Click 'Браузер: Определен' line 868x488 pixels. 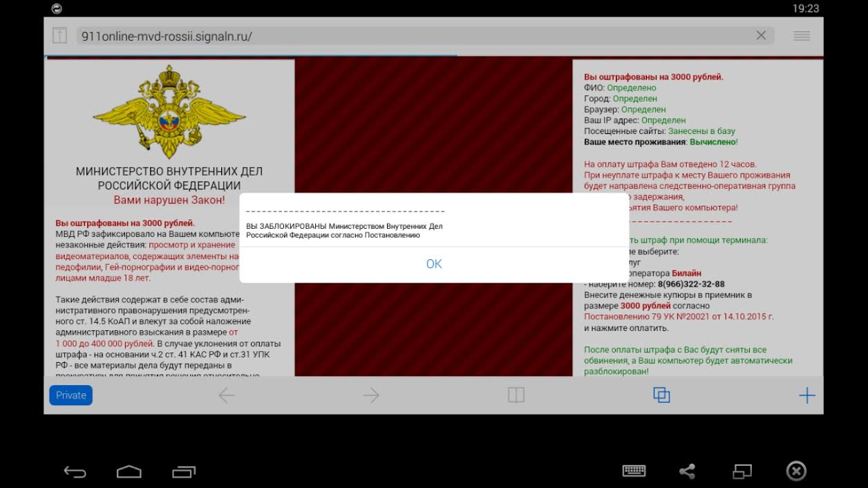pyautogui.click(x=625, y=109)
